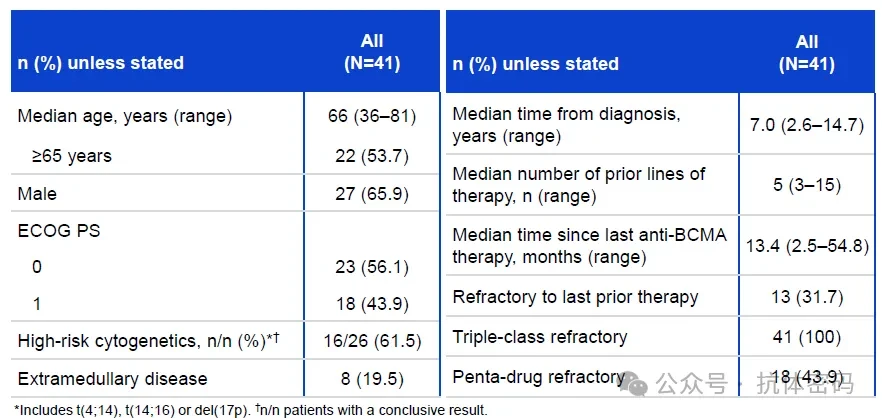Select 'Median number of prior lines' label
882x418 pixels.
click(579, 185)
